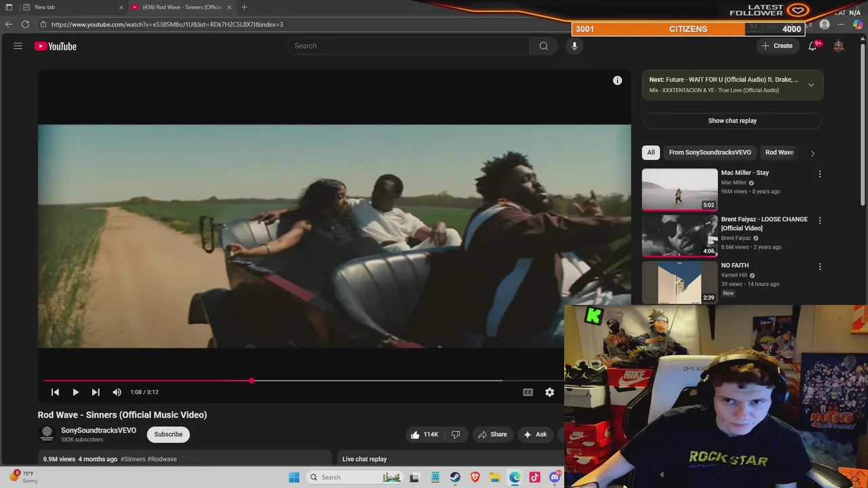This screenshot has height=488, width=868.
Task: Open the Mac Miller - Stay thumbnail
Action: [679, 190]
